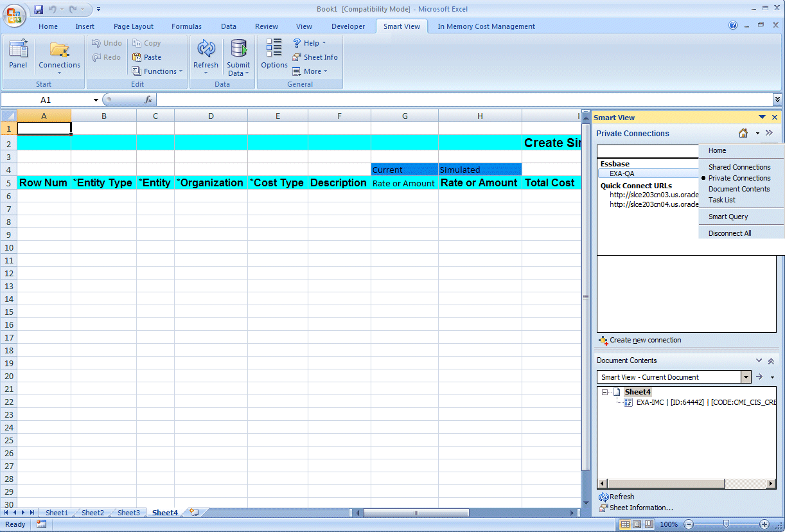Switch to Sheet2 tab
The width and height of the screenshot is (785, 532).
coord(93,513)
